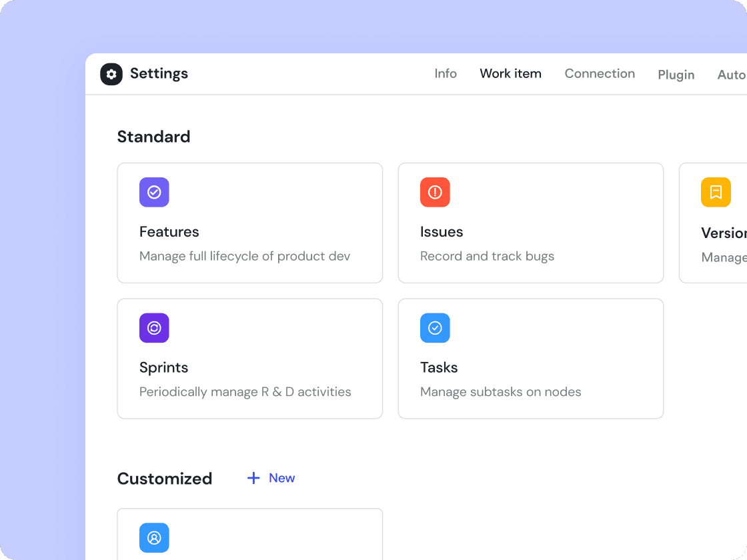747x560 pixels.
Task: Open the Sprints card title
Action: [163, 367]
